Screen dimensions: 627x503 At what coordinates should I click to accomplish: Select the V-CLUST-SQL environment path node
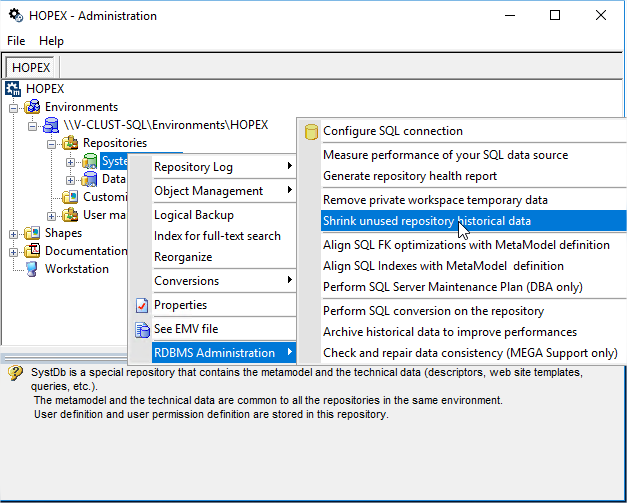pyautogui.click(x=165, y=125)
